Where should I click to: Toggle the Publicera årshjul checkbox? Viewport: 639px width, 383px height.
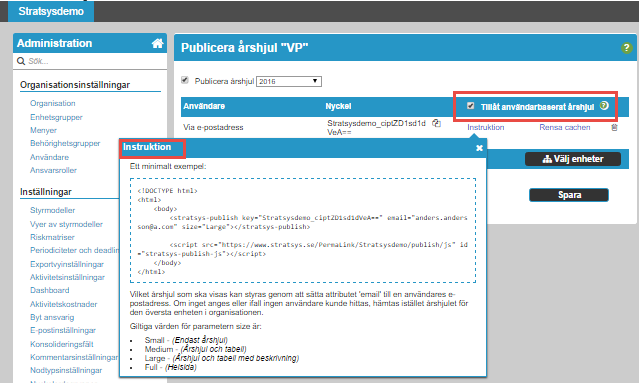coord(185,80)
